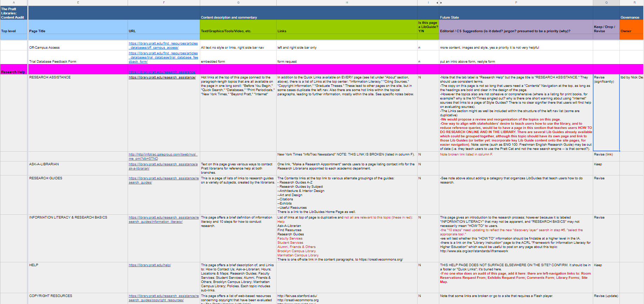The width and height of the screenshot is (644, 304).
Task: Select 'Note broken link listed in column F.' cell
Action: (516, 156)
